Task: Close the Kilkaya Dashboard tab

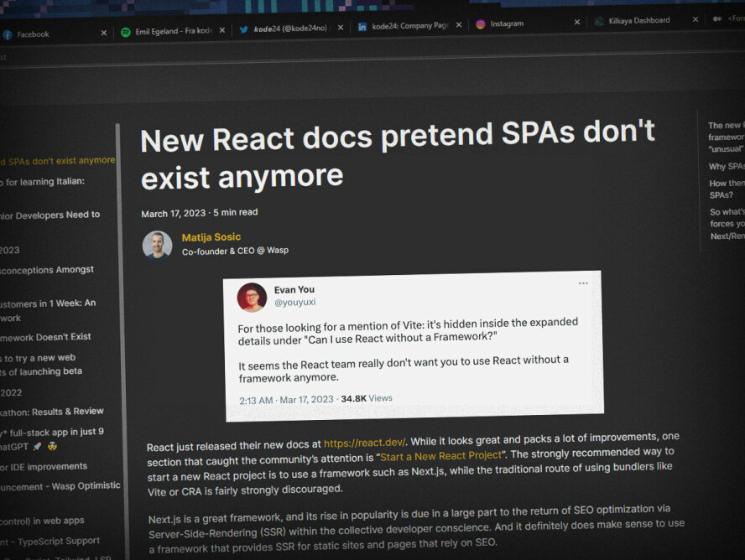Action: click(696, 19)
